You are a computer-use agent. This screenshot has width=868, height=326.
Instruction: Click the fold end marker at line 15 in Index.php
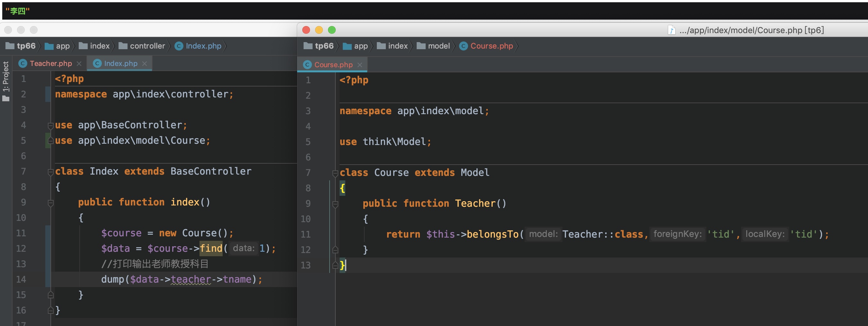click(x=50, y=295)
